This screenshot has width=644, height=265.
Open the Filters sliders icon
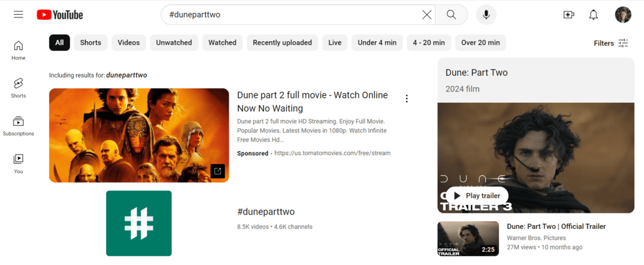[623, 43]
